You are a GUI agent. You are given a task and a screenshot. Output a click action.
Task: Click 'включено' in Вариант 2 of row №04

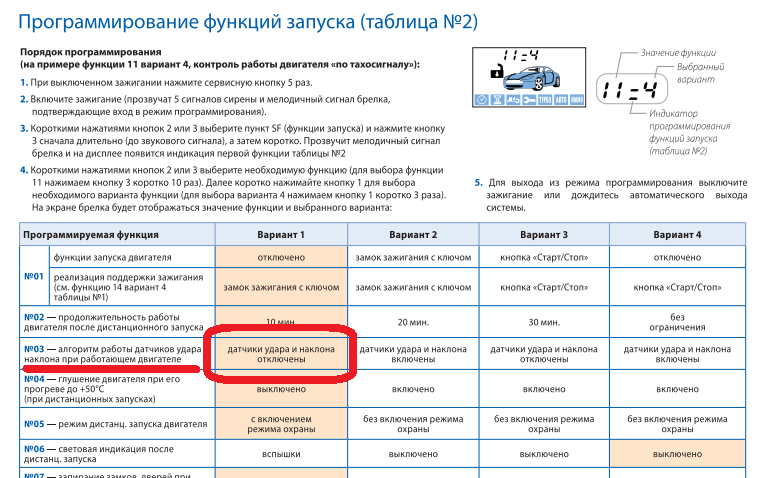[x=413, y=389]
